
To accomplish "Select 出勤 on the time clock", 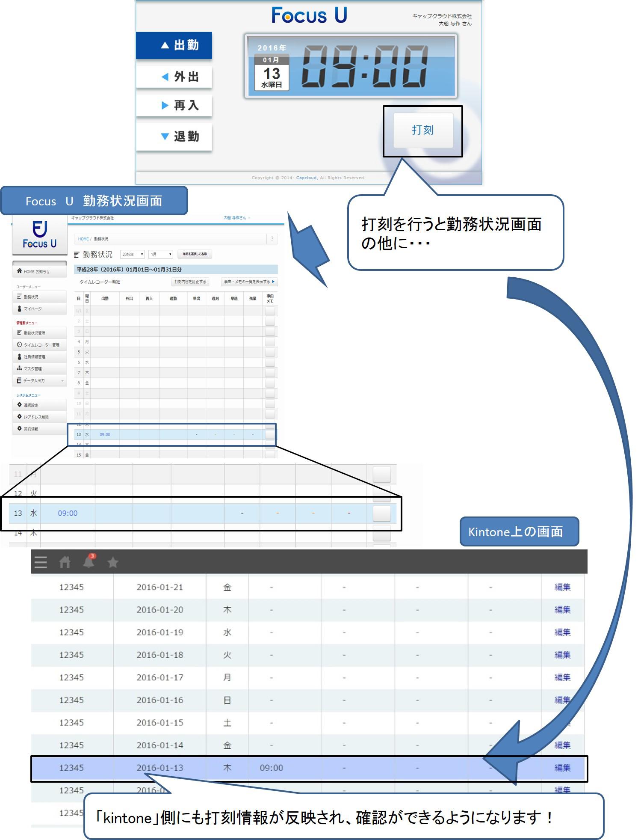I will 174,45.
